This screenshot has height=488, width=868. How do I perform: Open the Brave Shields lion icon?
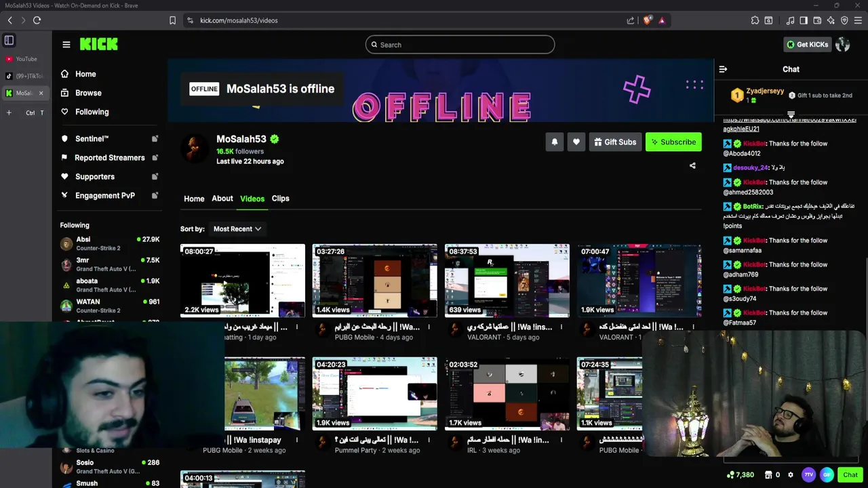click(647, 20)
